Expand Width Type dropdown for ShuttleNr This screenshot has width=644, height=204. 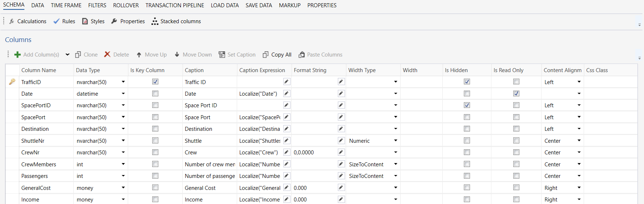(x=396, y=141)
